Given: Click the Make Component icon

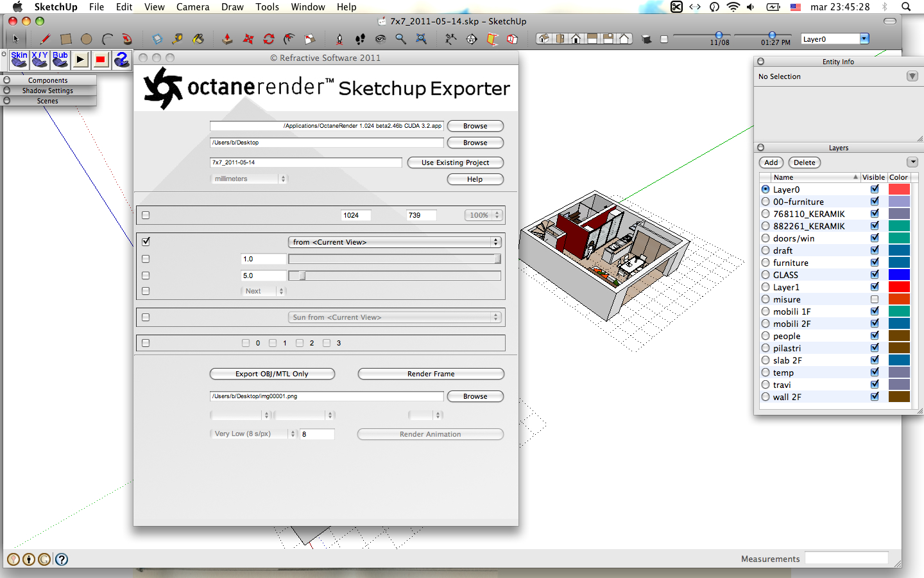Looking at the screenshot, I should pyautogui.click(x=157, y=39).
